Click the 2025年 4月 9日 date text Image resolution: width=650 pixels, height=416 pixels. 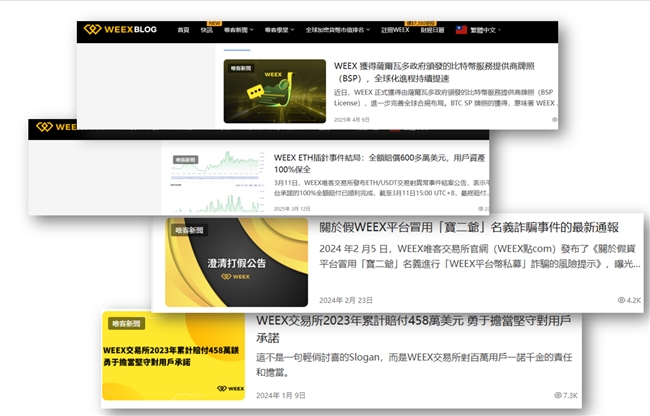(x=352, y=119)
